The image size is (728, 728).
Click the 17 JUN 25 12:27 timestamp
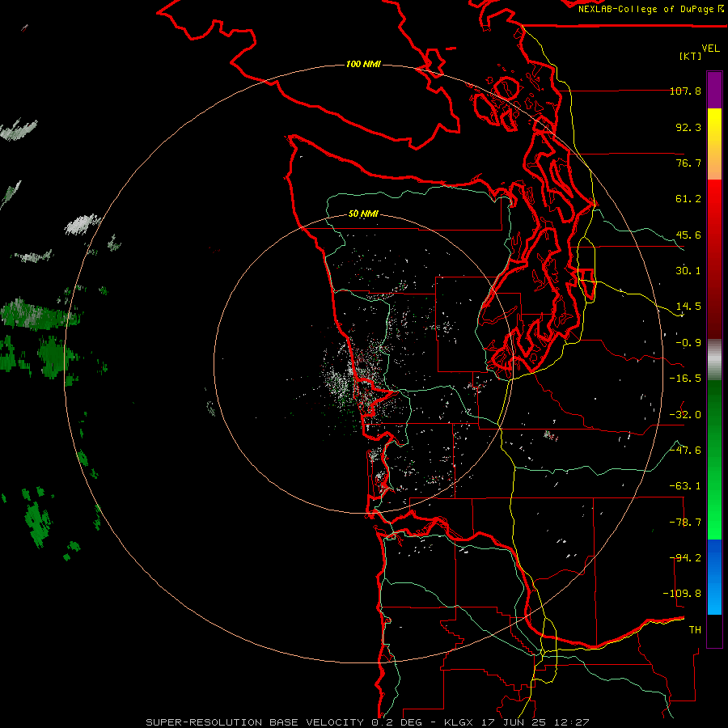[x=535, y=722]
